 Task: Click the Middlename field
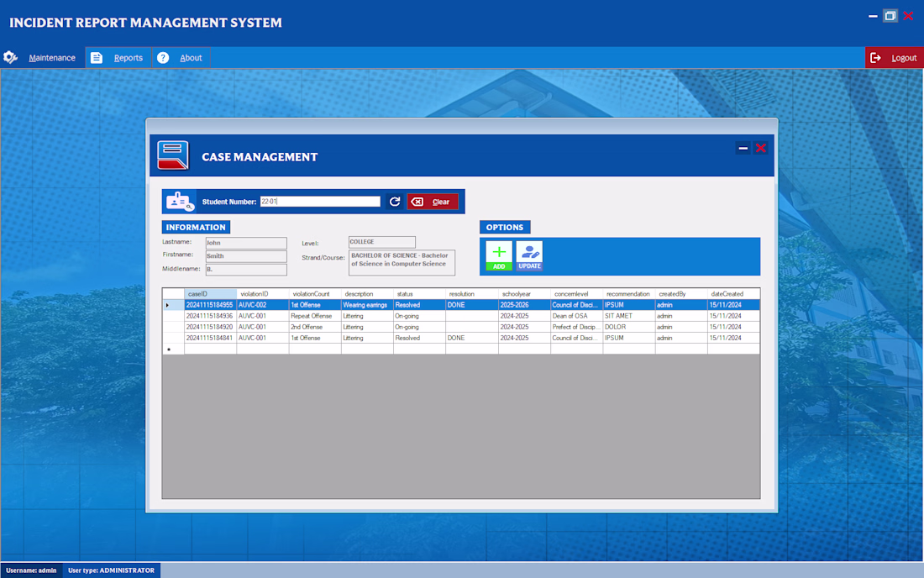(246, 270)
